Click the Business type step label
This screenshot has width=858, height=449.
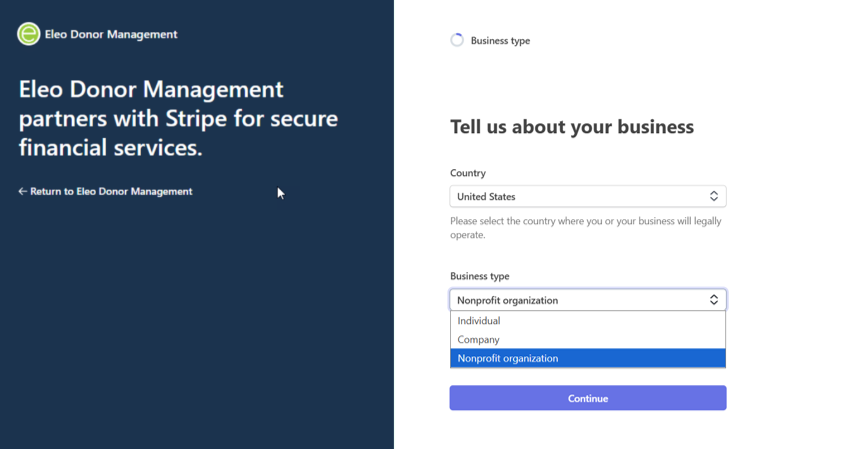(500, 40)
